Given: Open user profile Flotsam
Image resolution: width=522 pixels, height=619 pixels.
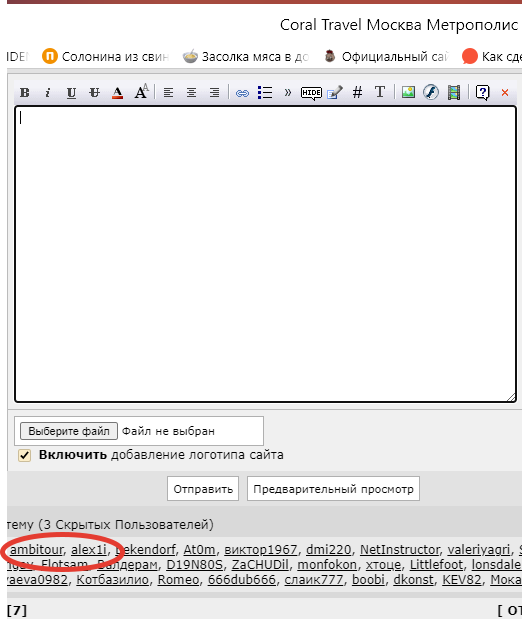Looking at the screenshot, I should coord(64,565).
